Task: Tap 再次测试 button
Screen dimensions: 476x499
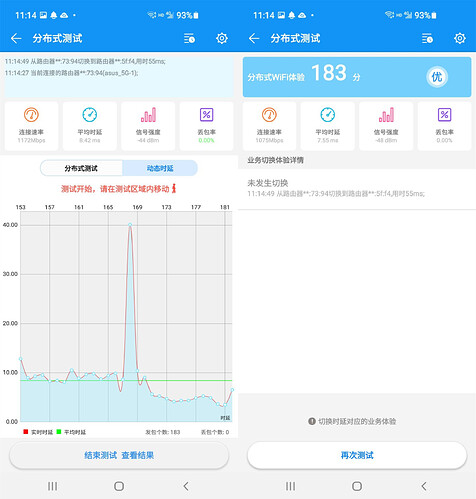Action: pos(357,455)
